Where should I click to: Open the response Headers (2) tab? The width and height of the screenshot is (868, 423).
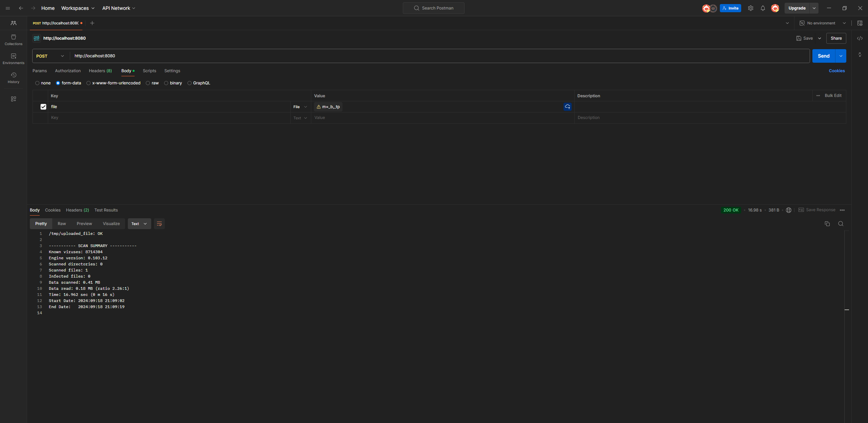(77, 210)
